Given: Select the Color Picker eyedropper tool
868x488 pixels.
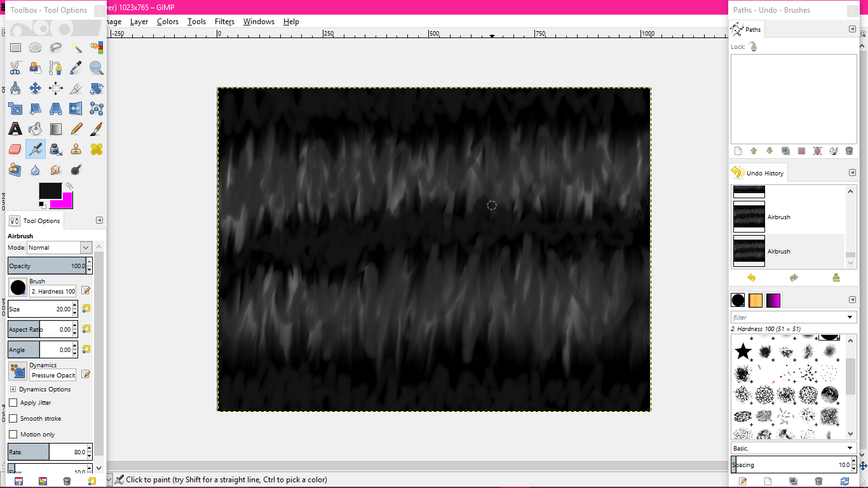Looking at the screenshot, I should (x=76, y=68).
